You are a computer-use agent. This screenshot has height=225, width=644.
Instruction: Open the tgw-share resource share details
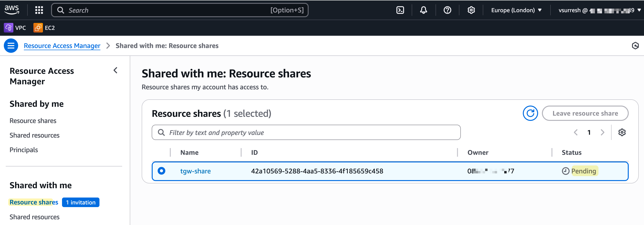[x=195, y=171]
